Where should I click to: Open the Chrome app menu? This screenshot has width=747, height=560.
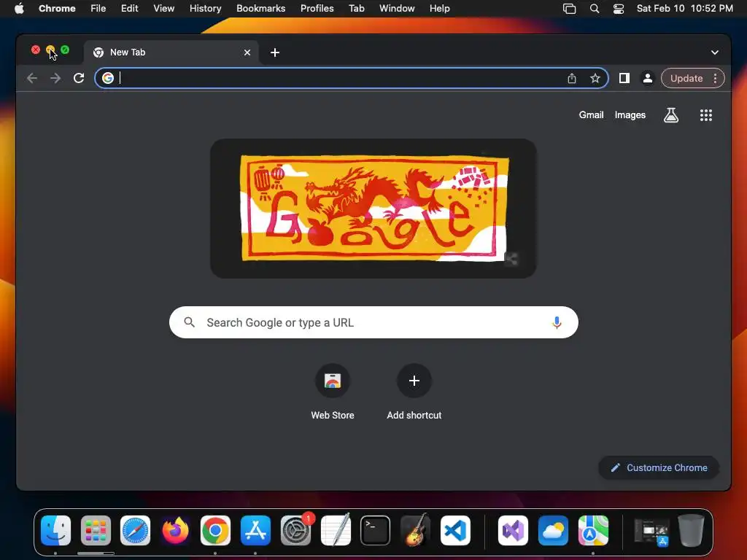(x=57, y=8)
